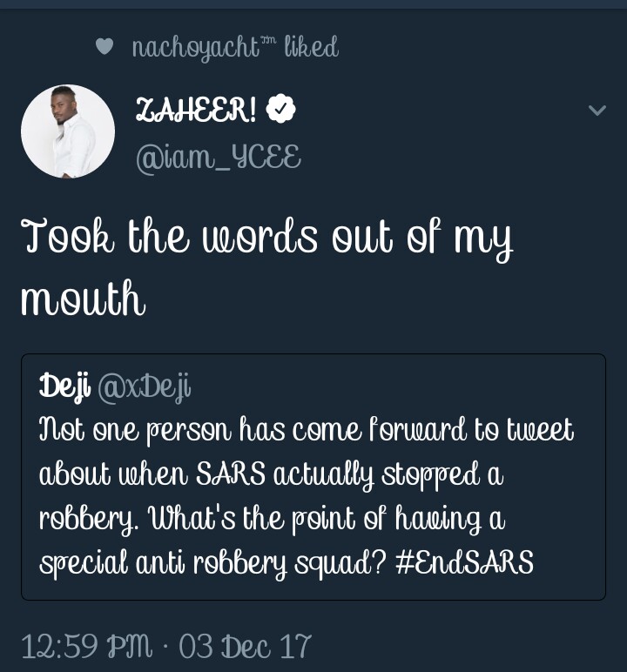
Task: Click "Took the words out of my" text
Action: (x=266, y=239)
